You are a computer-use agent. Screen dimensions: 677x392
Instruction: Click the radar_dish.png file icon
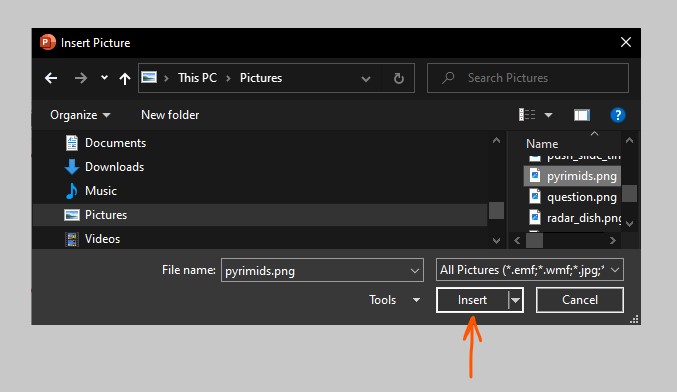535,217
